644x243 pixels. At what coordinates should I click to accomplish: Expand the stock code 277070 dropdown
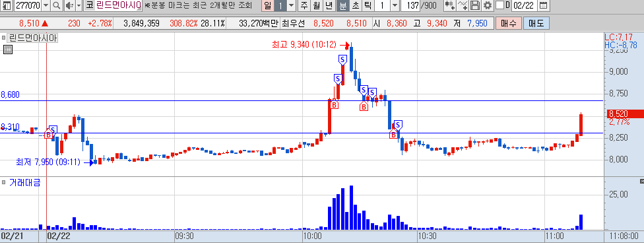point(46,6)
